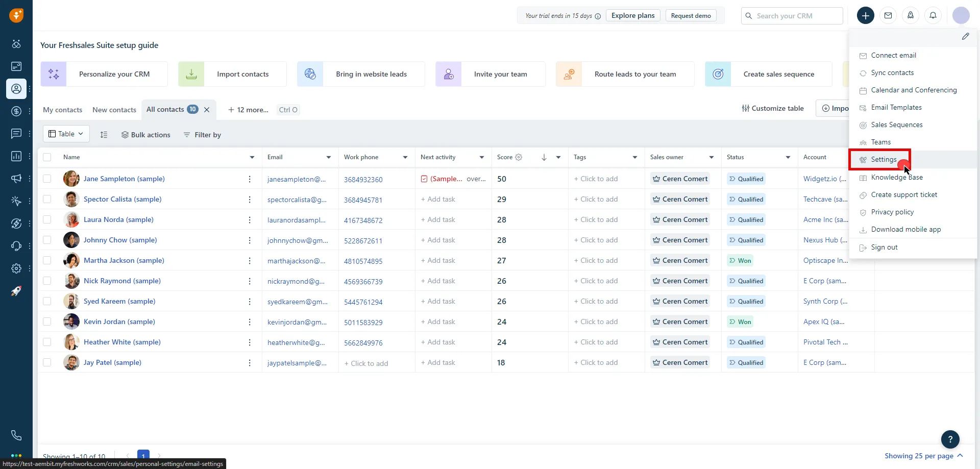Screen dimensions: 980x469
Task: View Analytics via the bar-chart sidebar icon
Action: click(x=16, y=156)
